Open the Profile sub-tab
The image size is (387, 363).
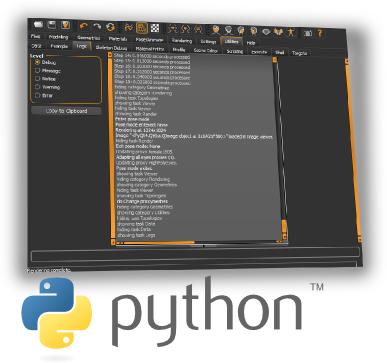tap(179, 50)
